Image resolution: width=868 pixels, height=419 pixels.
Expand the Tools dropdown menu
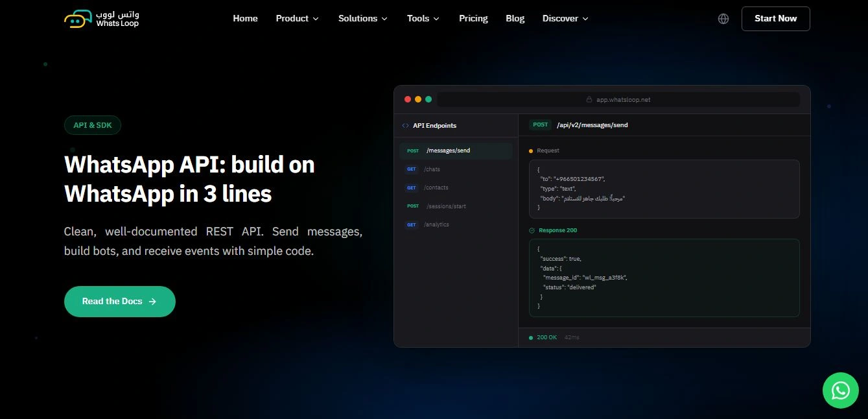(x=423, y=19)
